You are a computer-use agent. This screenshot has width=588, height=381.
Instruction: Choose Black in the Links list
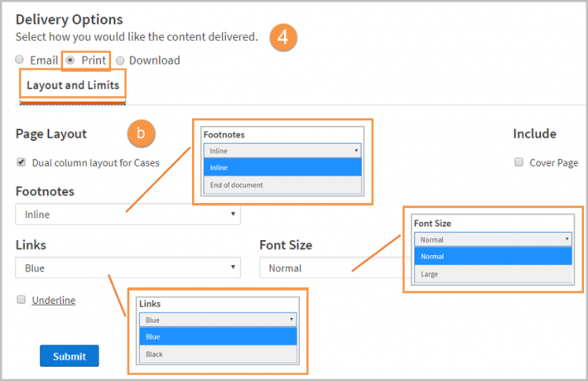point(218,354)
